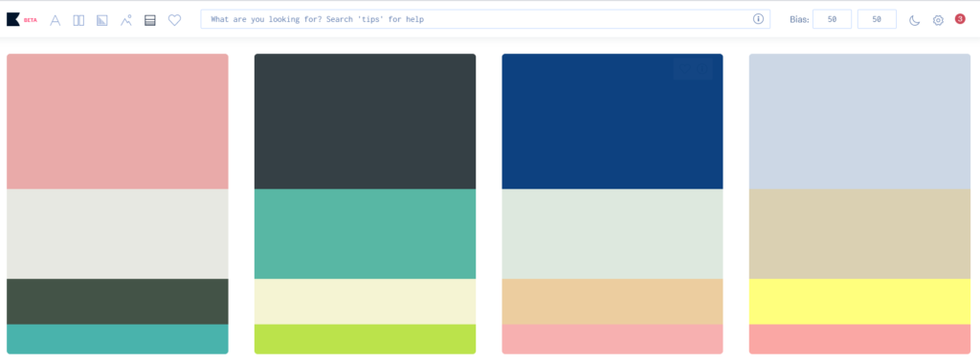Toggle dark mode with the moon icon
This screenshot has height=364, width=980.
[x=914, y=20]
